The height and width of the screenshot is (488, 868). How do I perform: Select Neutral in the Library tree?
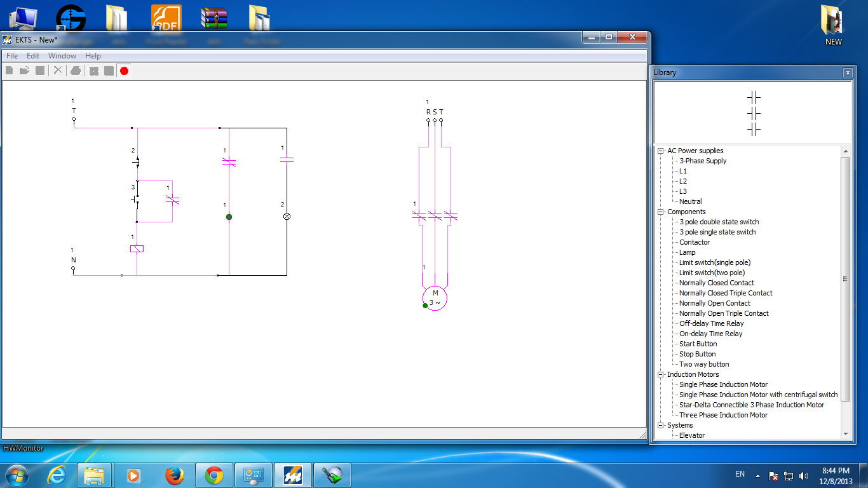691,201
